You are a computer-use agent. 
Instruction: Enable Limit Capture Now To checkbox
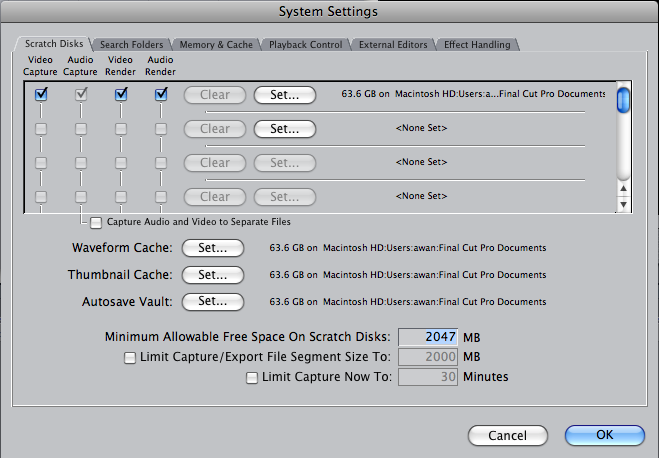[252, 378]
